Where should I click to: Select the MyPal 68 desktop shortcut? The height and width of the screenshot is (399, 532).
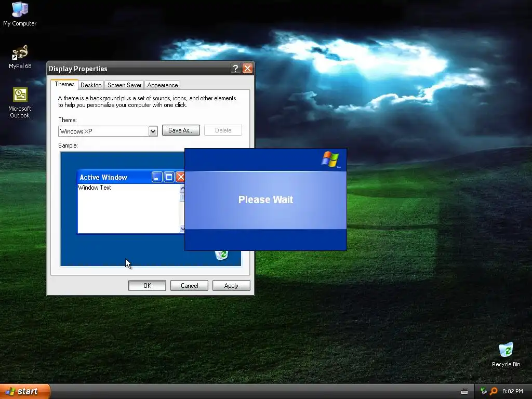[20, 57]
